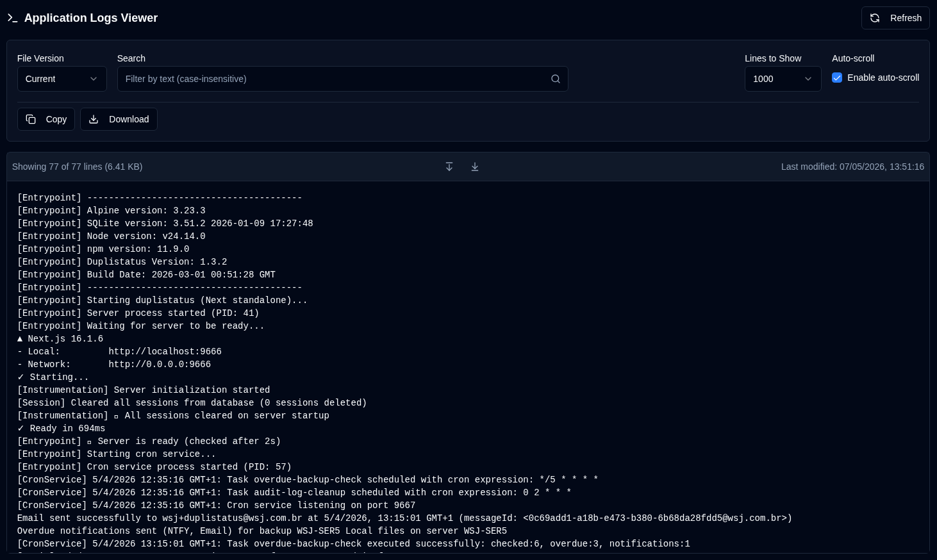937x560 pixels.
Task: Click the 'Overdue notifications sent (NTFY, Email)' line
Action: click(262, 531)
